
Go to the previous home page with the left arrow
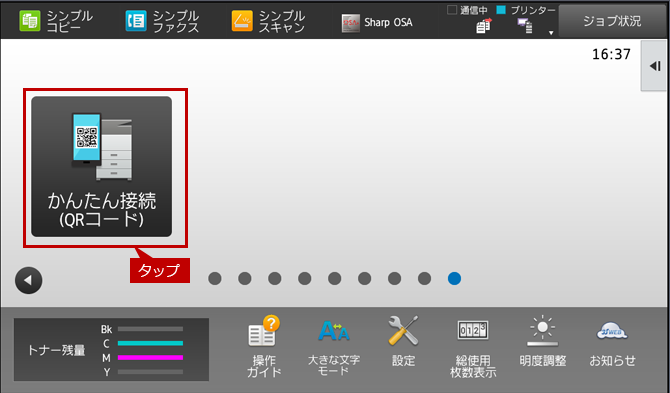point(29,281)
